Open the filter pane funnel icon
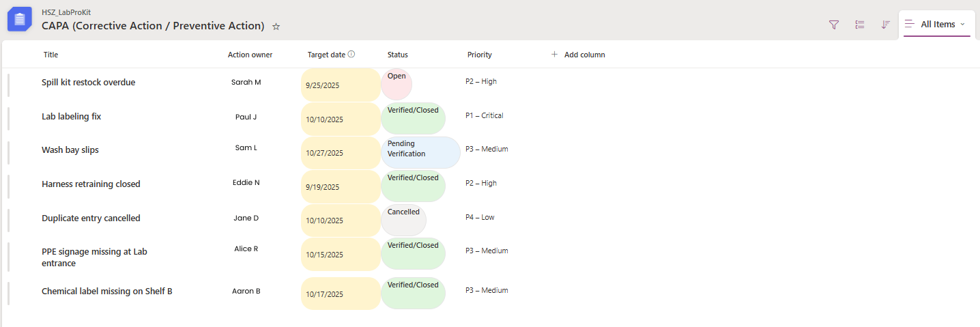Viewport: 980px width, 327px height. click(833, 25)
